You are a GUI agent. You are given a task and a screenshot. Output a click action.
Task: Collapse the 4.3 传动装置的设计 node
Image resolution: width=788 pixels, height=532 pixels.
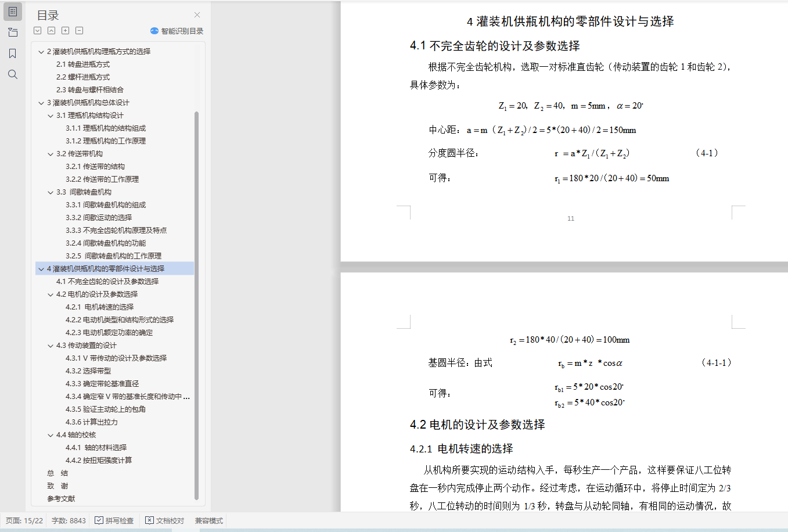[x=51, y=346]
